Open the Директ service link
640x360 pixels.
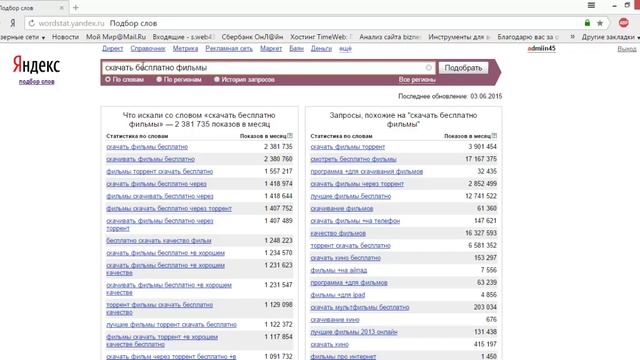(113, 49)
